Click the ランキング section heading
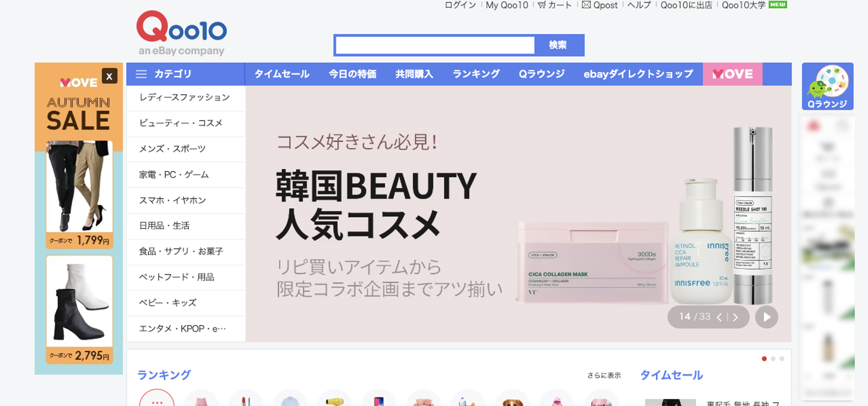The height and width of the screenshot is (406, 868). (x=164, y=375)
